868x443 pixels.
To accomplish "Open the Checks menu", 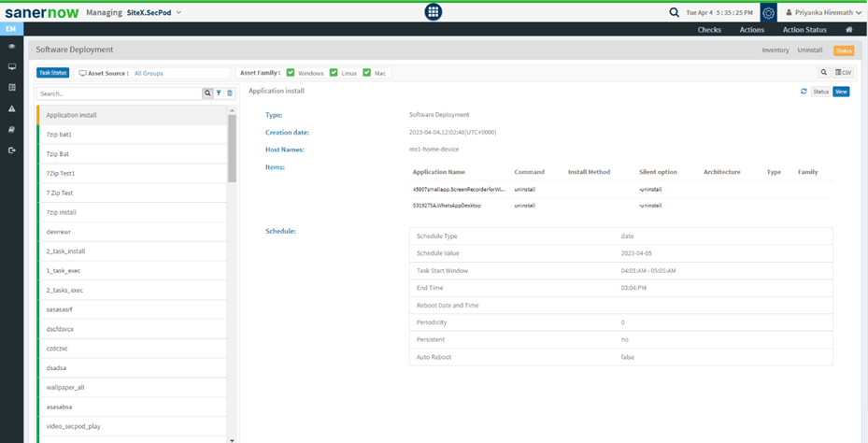I will [x=709, y=30].
